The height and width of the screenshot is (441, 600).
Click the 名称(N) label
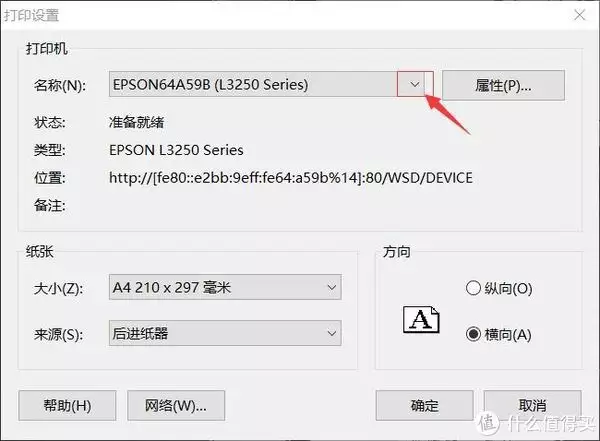coord(60,85)
